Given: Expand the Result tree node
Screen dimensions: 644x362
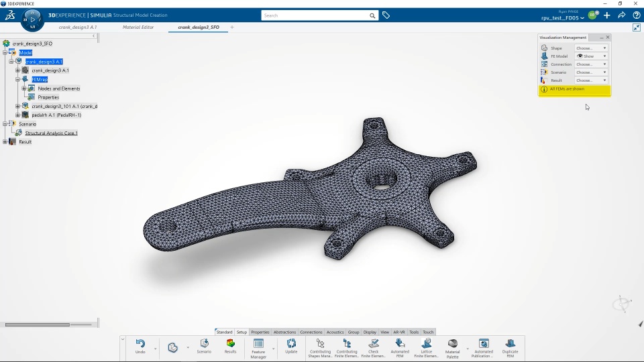Looking at the screenshot, I should click(x=5, y=141).
